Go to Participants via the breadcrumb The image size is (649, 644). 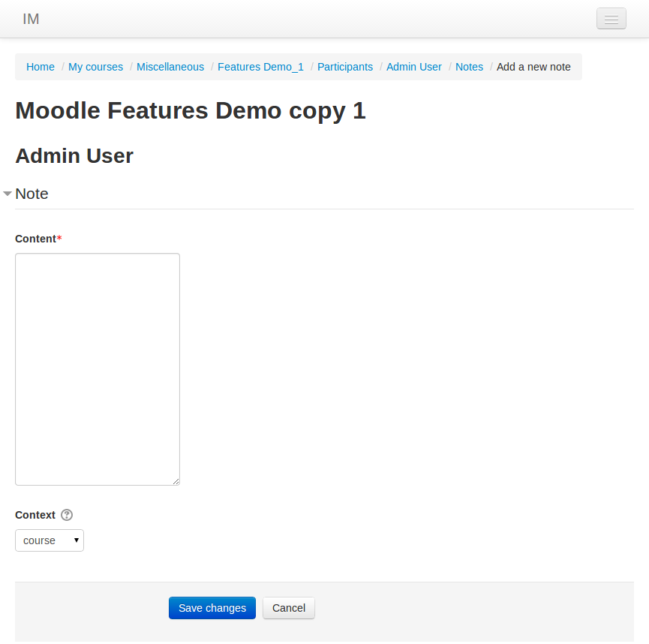[x=345, y=67]
